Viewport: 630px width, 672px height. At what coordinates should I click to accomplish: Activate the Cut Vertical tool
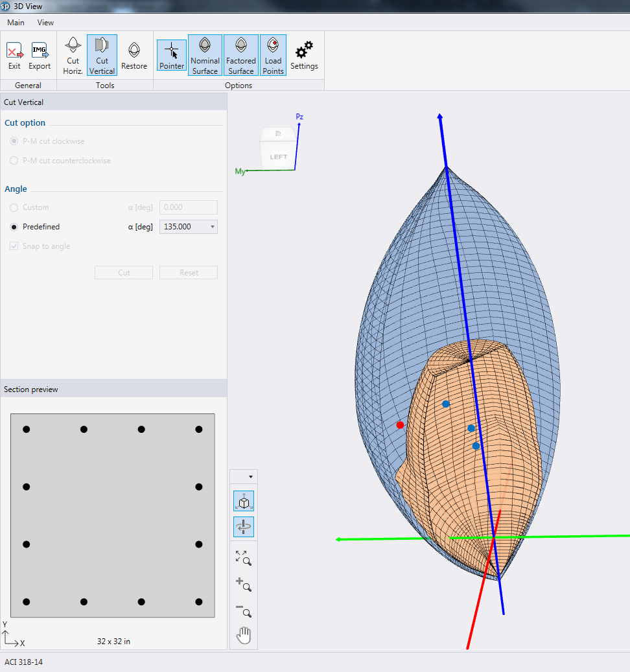[102, 56]
